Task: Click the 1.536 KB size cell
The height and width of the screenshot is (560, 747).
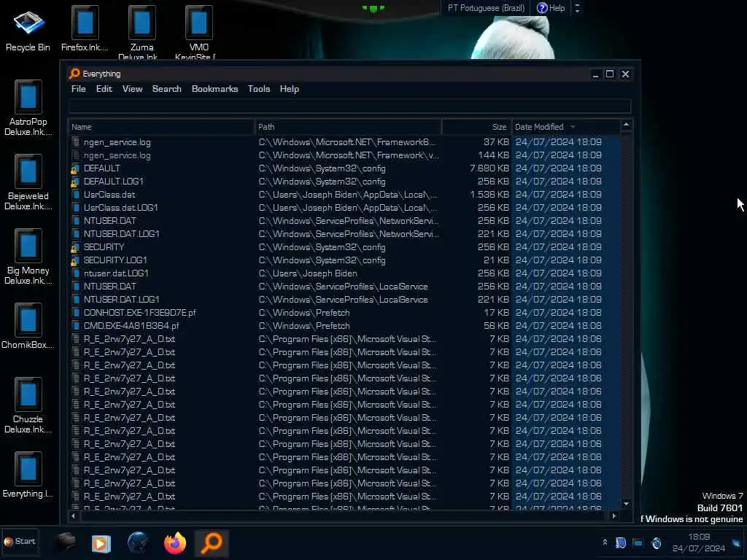Action: pyautogui.click(x=489, y=195)
